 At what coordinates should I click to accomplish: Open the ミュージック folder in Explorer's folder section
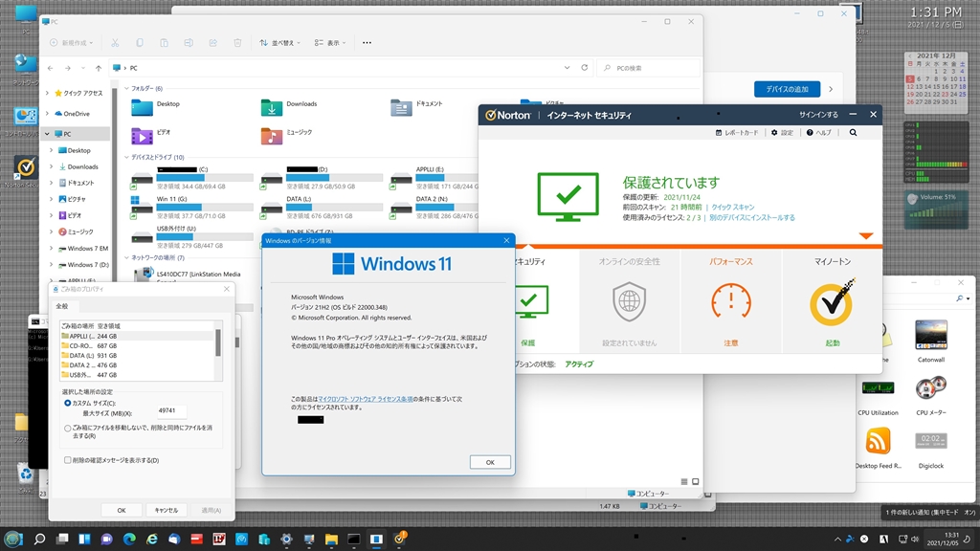pos(287,135)
